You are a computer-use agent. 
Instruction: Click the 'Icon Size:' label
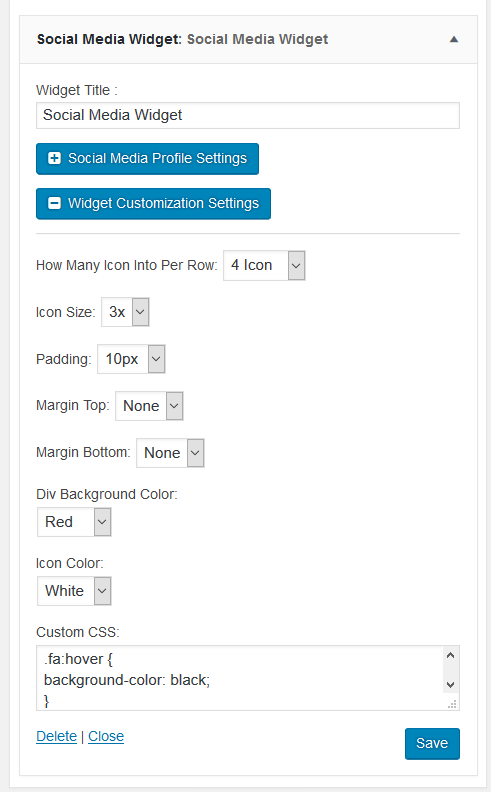(66, 312)
